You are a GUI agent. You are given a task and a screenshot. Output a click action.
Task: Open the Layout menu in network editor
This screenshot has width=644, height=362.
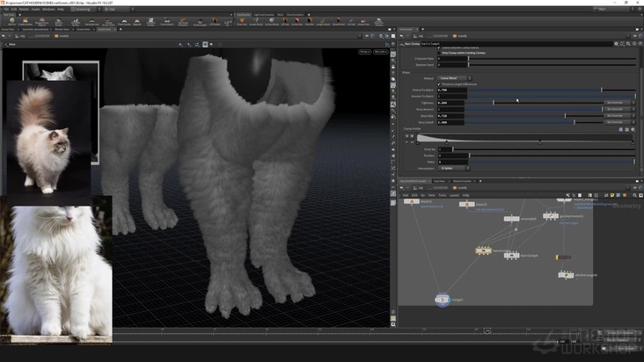[x=454, y=195]
